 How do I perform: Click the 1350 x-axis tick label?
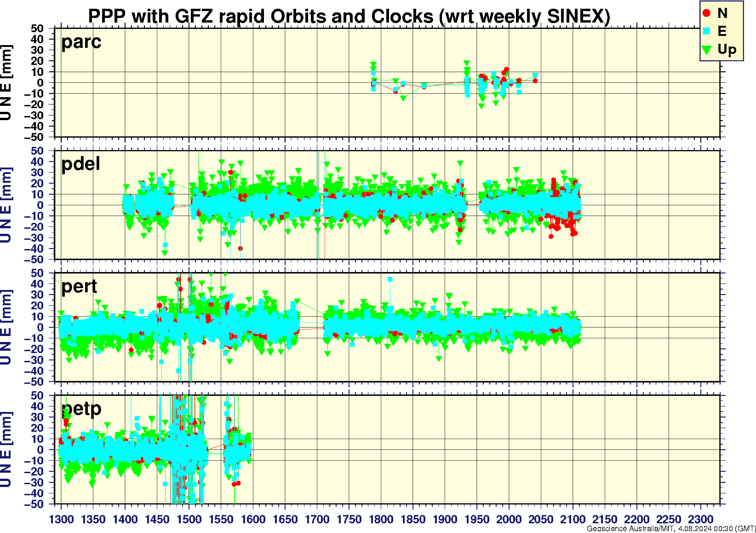tap(93, 519)
